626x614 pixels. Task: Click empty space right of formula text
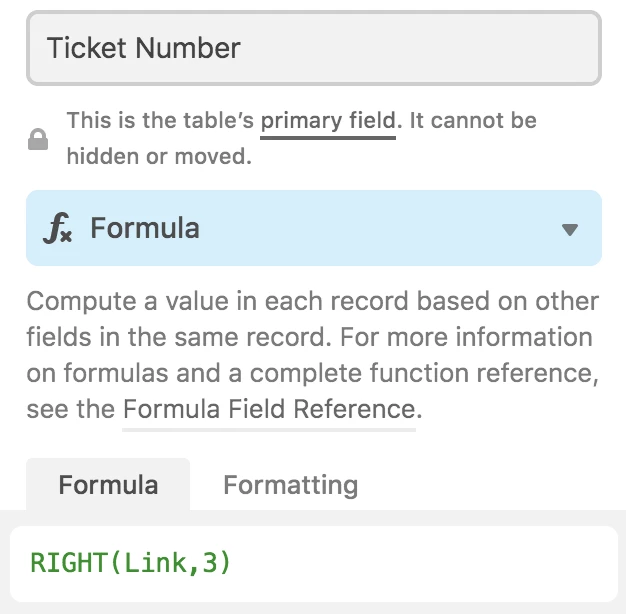(423, 564)
